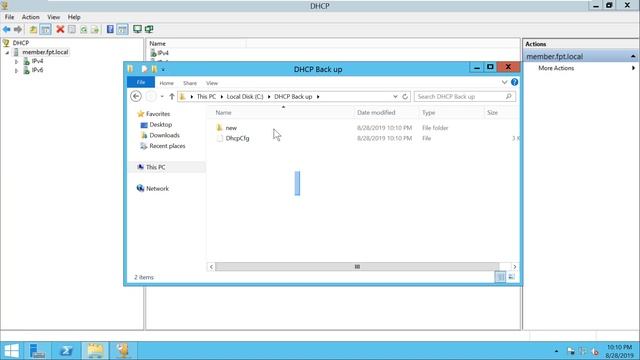Select member.fpt.local server in console tree
Viewport: 640px width, 360px height.
click(x=45, y=52)
